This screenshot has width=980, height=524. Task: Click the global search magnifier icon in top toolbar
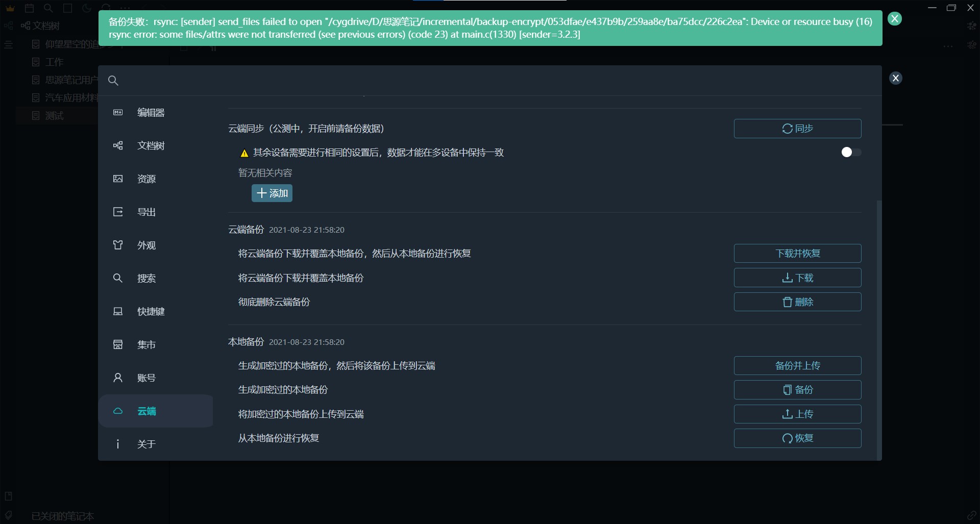pos(48,8)
